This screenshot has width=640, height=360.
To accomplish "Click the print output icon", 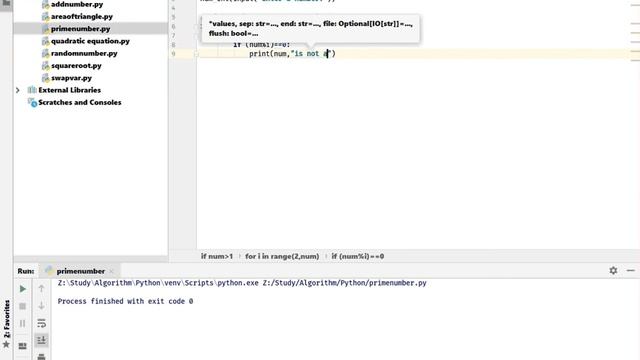I will pyautogui.click(x=41, y=356).
